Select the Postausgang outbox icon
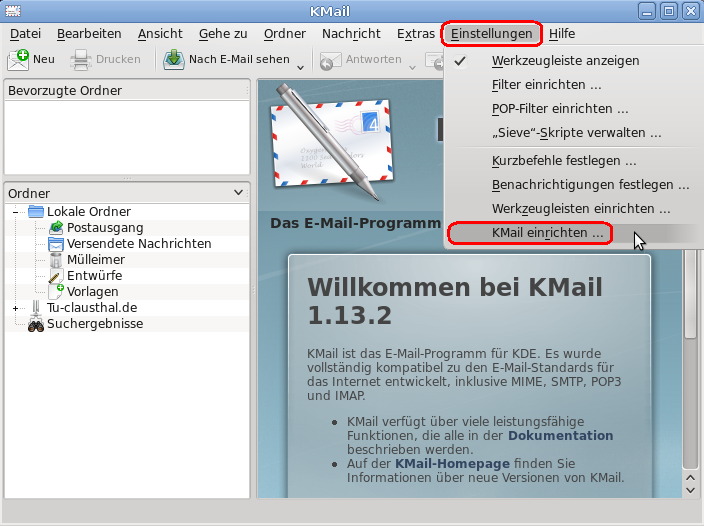704x526 pixels. (x=56, y=228)
